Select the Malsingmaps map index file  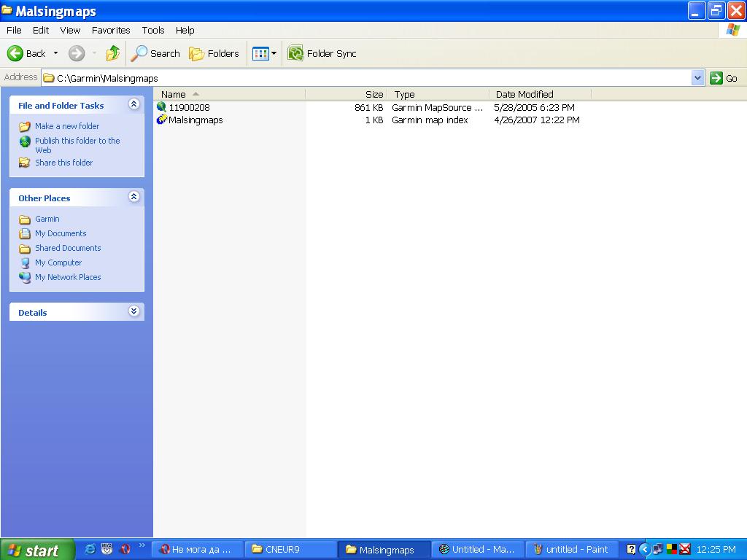click(x=195, y=120)
